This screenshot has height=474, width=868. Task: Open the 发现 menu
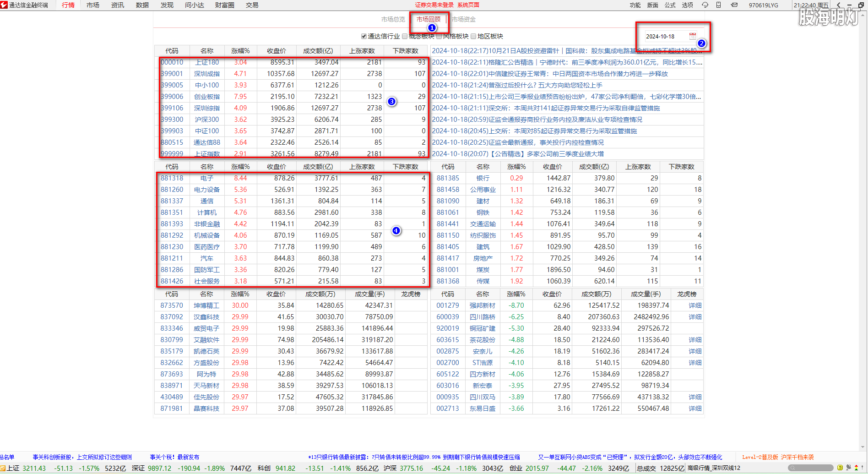coord(167,5)
